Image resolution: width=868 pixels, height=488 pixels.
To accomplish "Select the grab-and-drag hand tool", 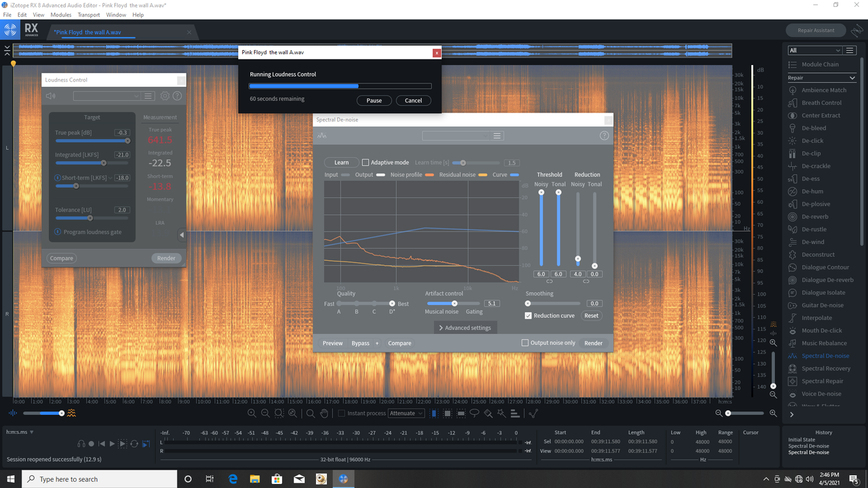I will (324, 413).
